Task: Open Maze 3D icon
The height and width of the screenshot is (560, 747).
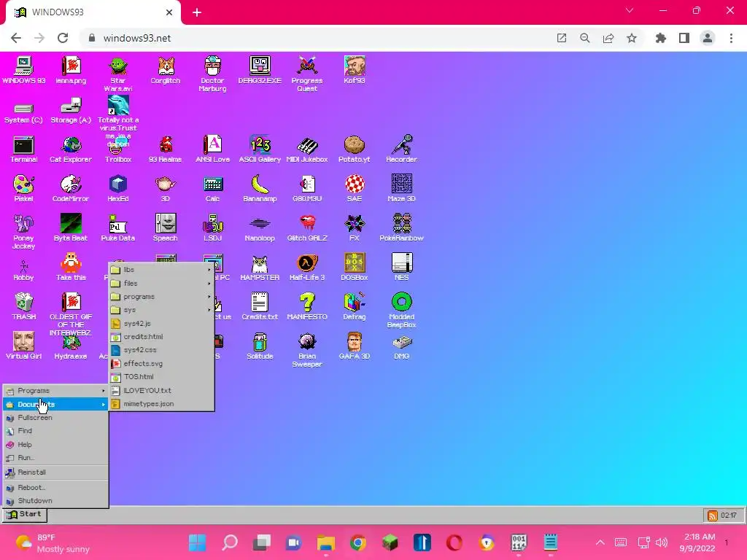Action: click(x=401, y=189)
